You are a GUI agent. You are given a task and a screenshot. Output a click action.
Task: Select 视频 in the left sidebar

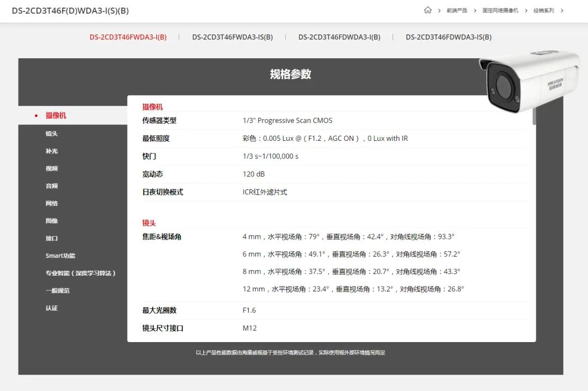(x=52, y=169)
